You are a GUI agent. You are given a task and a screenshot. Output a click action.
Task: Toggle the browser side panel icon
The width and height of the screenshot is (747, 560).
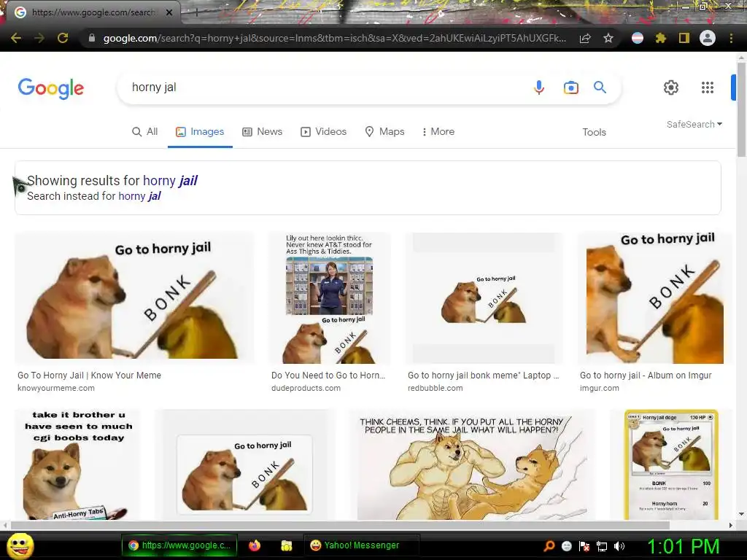(684, 38)
